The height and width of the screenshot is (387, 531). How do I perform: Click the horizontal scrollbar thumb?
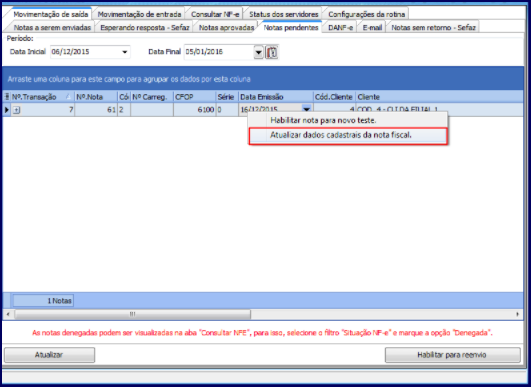click(x=132, y=314)
